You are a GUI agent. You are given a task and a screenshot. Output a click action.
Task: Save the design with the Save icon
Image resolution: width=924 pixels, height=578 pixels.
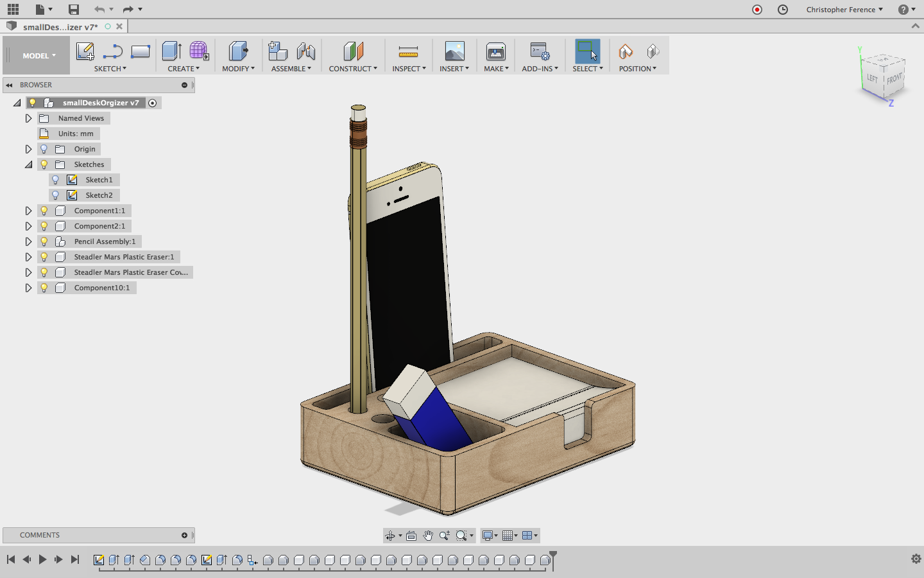74,9
